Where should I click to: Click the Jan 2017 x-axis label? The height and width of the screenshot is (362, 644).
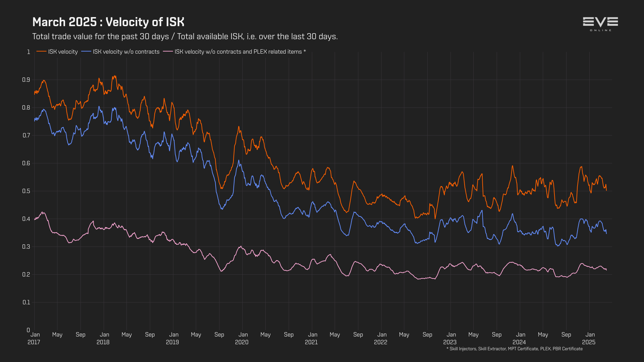pos(35,338)
